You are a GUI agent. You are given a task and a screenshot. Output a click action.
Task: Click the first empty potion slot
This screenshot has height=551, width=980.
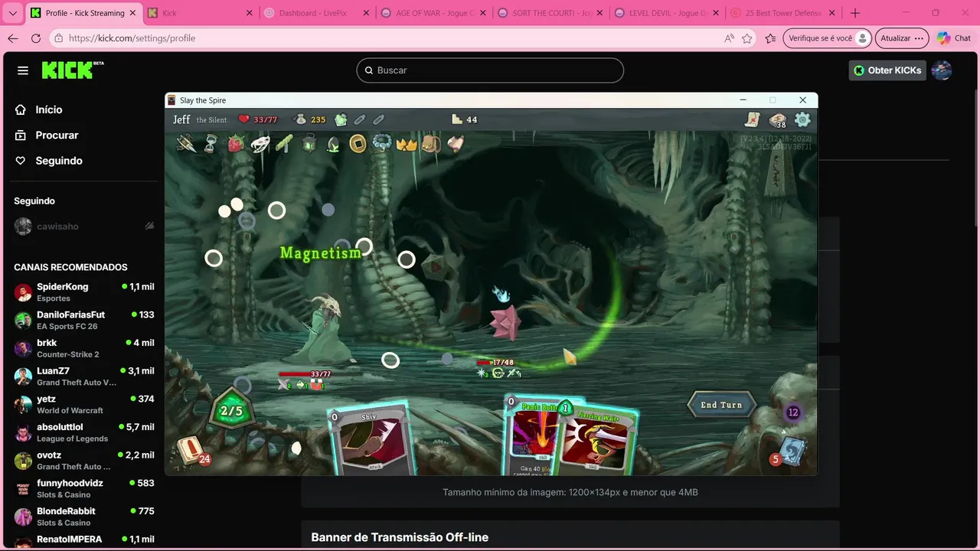359,119
